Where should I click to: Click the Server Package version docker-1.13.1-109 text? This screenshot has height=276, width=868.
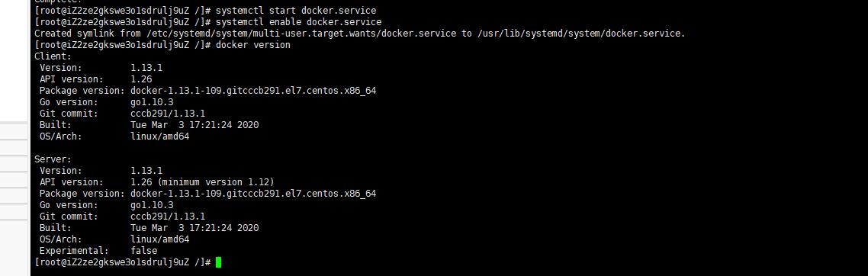(253, 194)
